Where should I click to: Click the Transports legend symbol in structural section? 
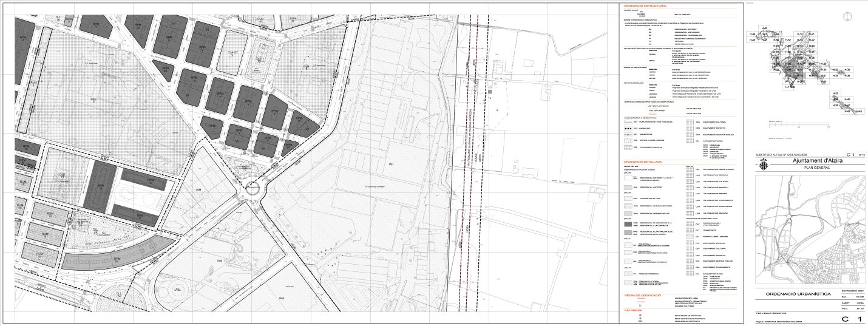tap(628, 135)
